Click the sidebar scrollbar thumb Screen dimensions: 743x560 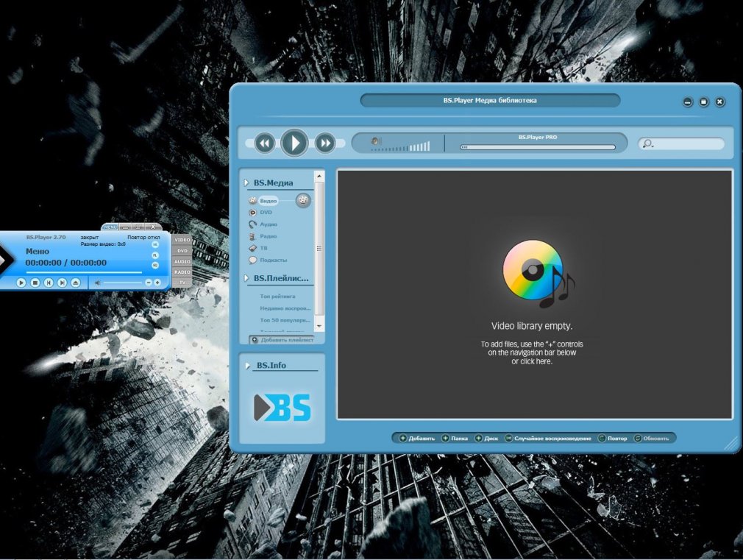click(319, 249)
